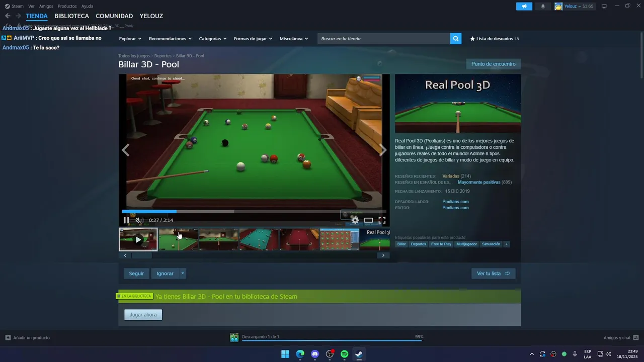Open YELOUZ profile tab
This screenshot has width=644, height=362.
(151, 16)
